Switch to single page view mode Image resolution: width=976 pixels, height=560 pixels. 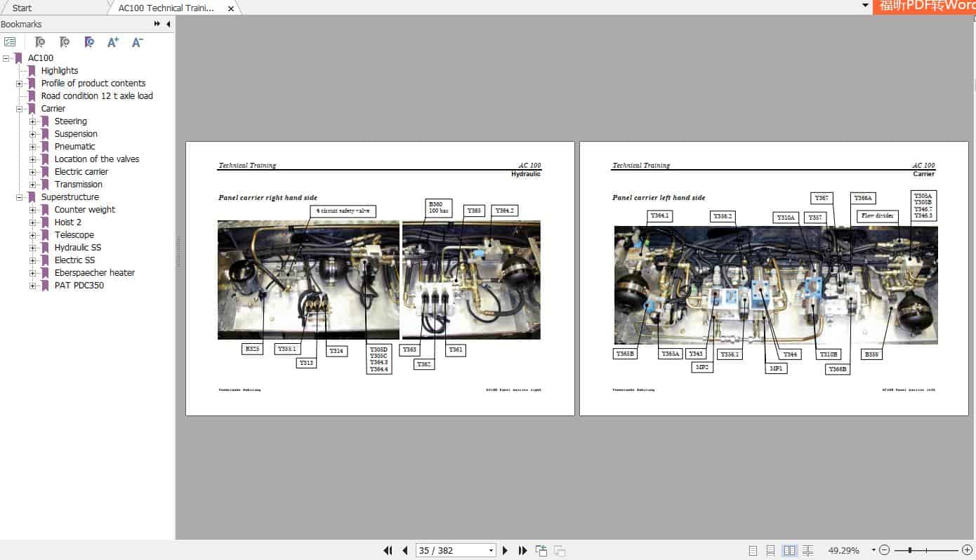(753, 550)
